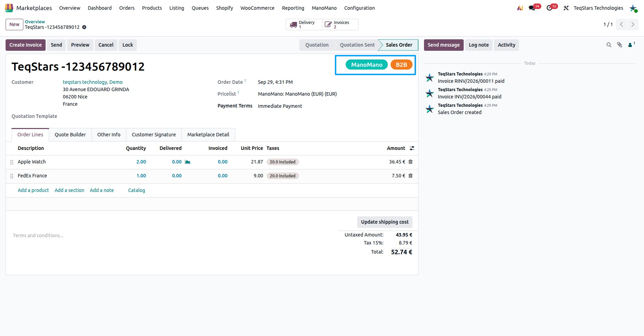
Task: Select the Quotation Sent status stage
Action: (x=357, y=45)
